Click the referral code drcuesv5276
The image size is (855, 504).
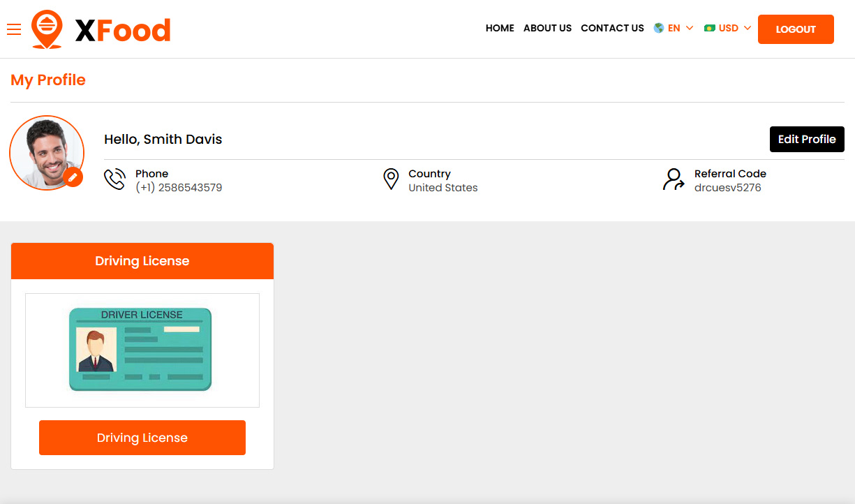point(727,188)
